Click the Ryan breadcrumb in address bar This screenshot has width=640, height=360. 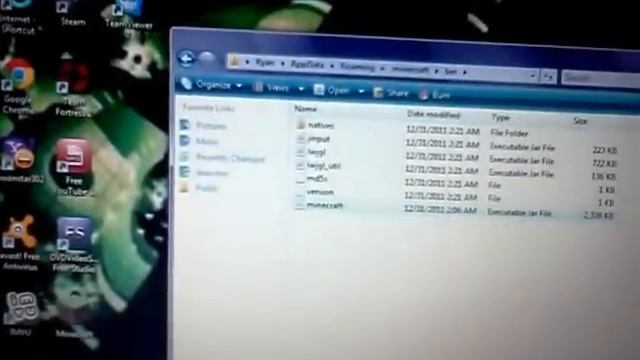[x=265, y=63]
